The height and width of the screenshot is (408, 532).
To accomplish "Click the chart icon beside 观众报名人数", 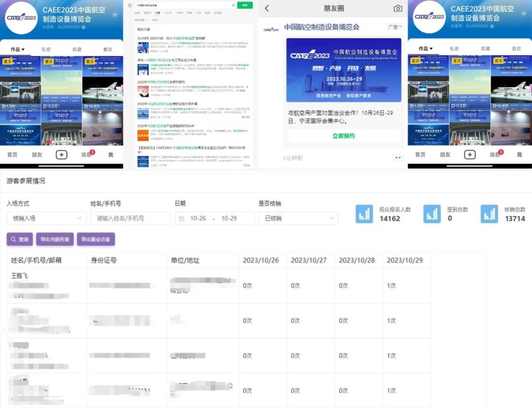I will coord(364,214).
